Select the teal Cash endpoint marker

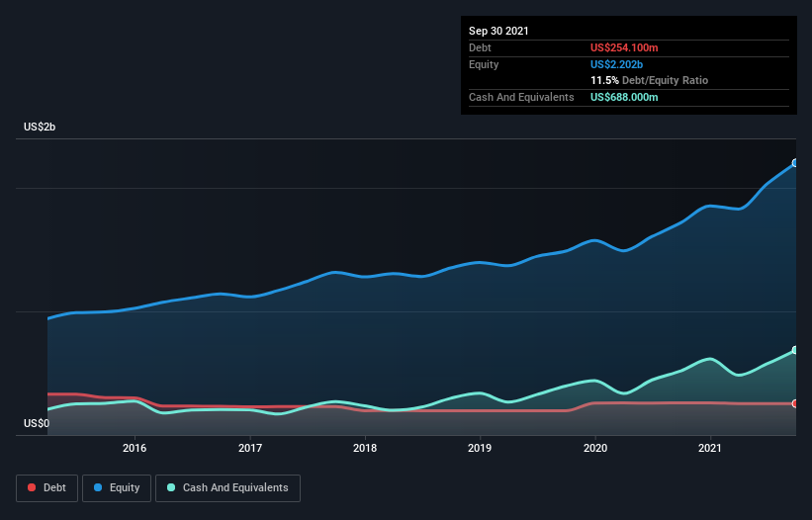(795, 351)
